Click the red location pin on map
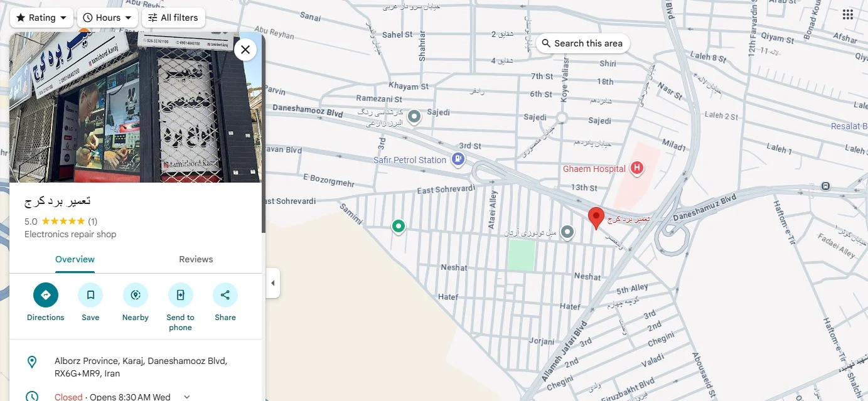Image resolution: width=868 pixels, height=401 pixels. click(x=596, y=217)
